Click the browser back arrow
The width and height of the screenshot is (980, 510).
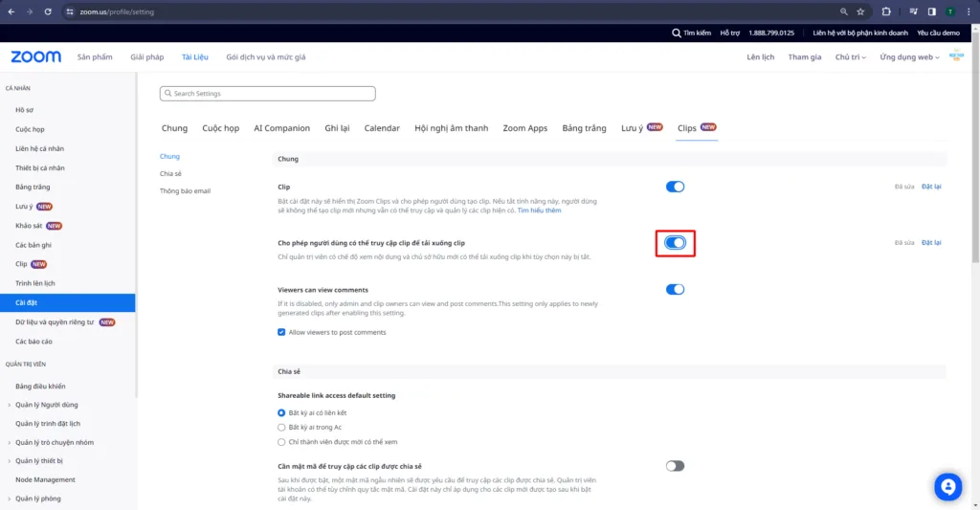tap(11, 11)
